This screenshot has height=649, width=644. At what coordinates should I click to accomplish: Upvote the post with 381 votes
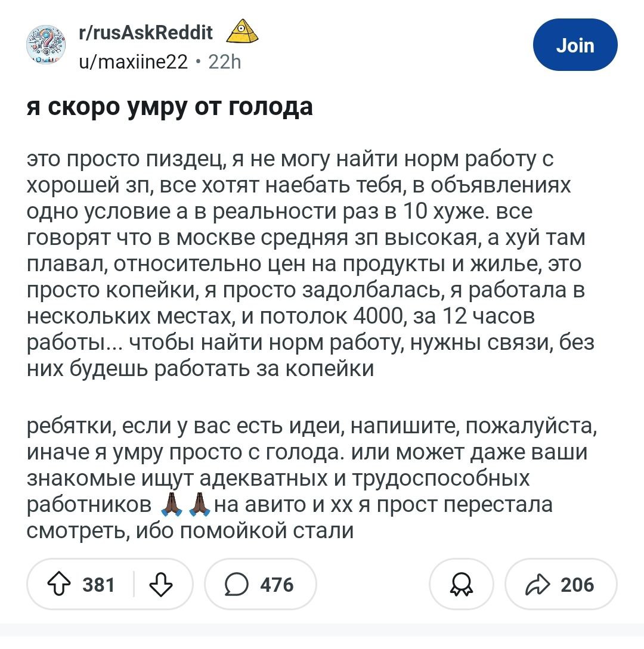point(59,584)
